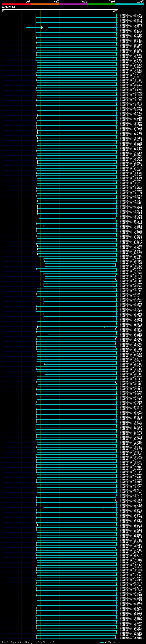Screen dimensions: 146x644
Task: Select label UniRef100_Q76J69
Action: pos(131,301)
